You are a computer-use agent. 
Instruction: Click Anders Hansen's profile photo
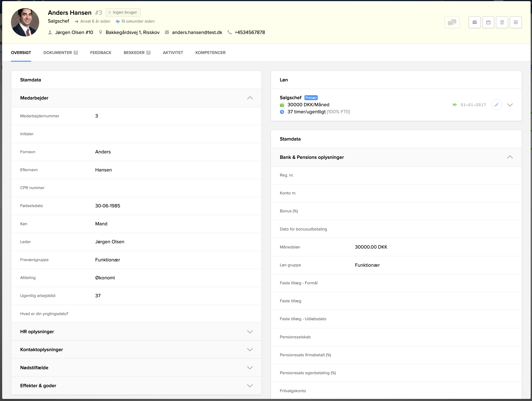tap(25, 22)
